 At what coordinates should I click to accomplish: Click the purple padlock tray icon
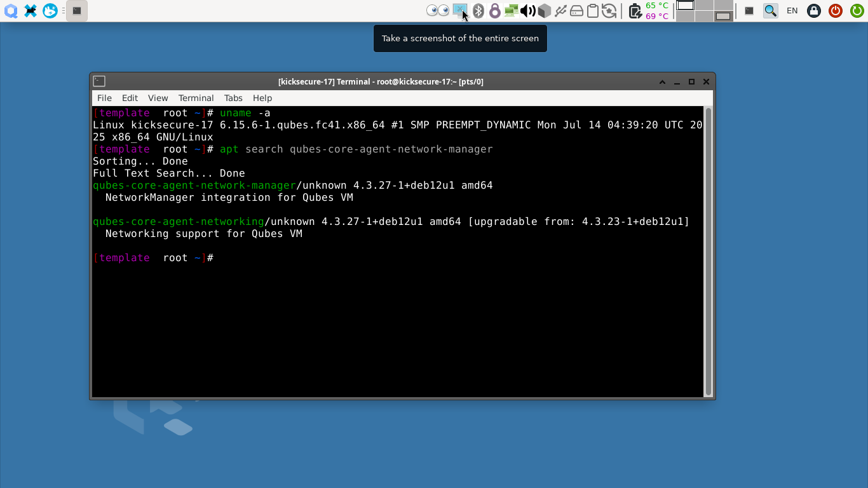click(494, 11)
